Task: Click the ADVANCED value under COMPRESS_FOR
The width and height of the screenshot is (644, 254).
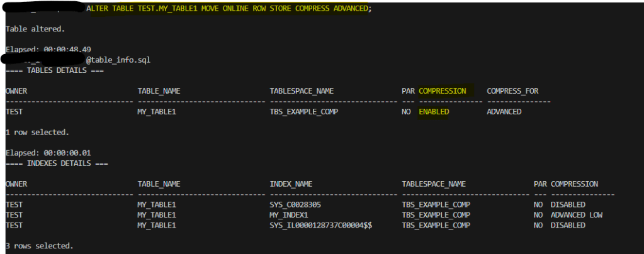Action: point(504,111)
